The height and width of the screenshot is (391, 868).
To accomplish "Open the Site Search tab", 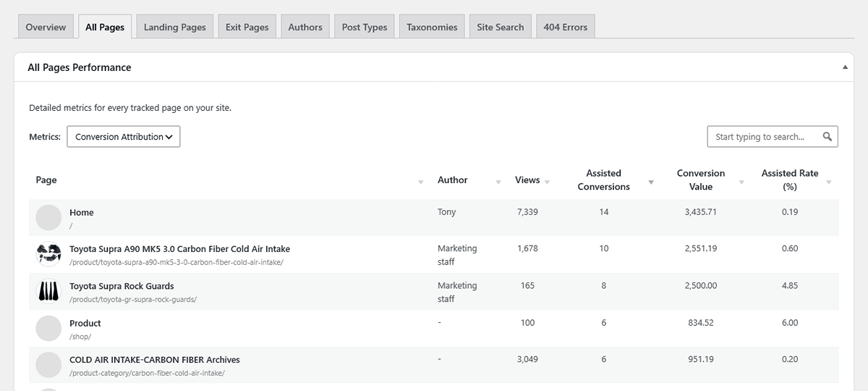I will tap(501, 27).
